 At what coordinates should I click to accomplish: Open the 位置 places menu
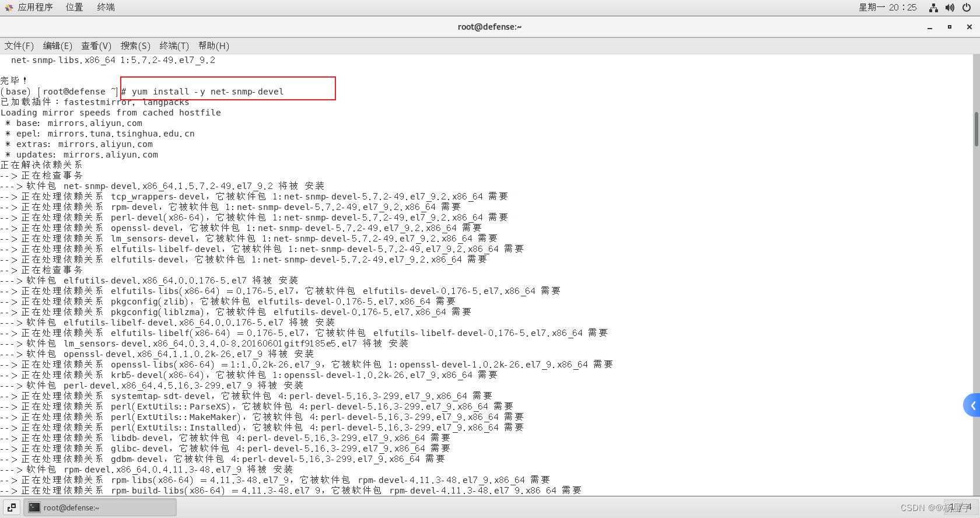[x=74, y=7]
